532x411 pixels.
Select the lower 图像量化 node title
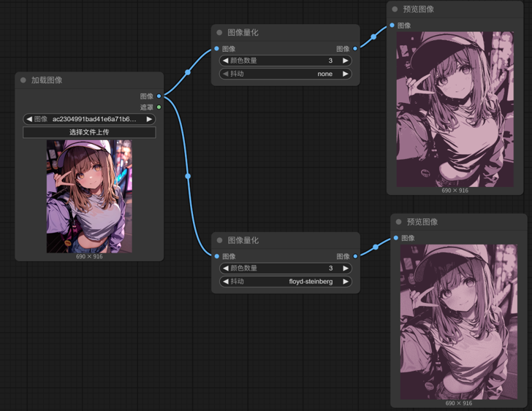tap(243, 240)
